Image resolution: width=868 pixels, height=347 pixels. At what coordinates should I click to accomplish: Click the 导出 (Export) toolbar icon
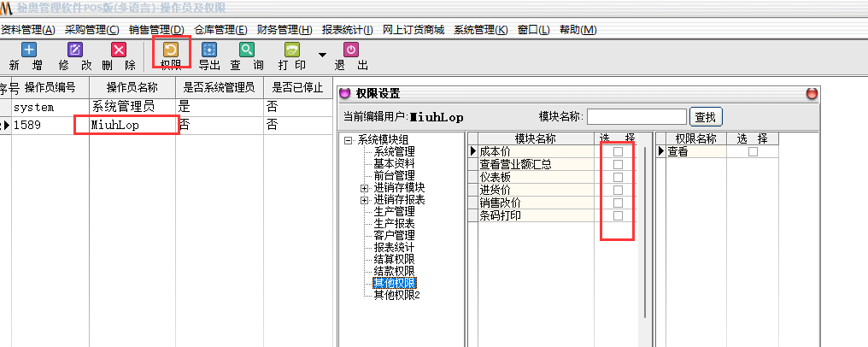(x=208, y=50)
